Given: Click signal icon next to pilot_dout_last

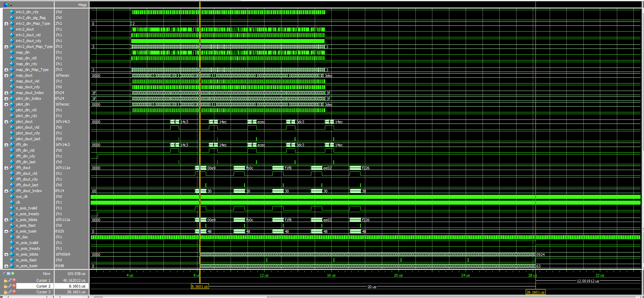Looking at the screenshot, I should tap(12, 139).
